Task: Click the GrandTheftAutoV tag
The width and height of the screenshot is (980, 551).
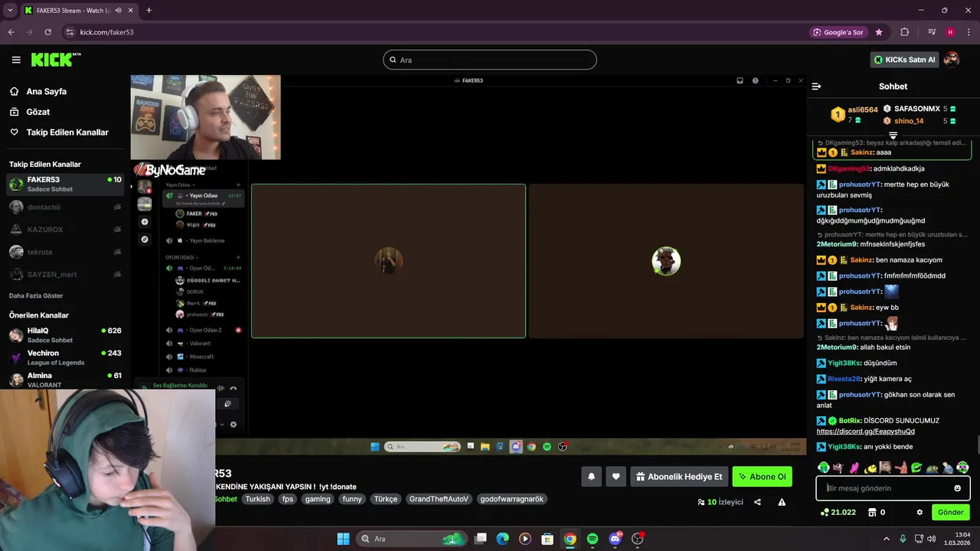Action: (x=438, y=499)
